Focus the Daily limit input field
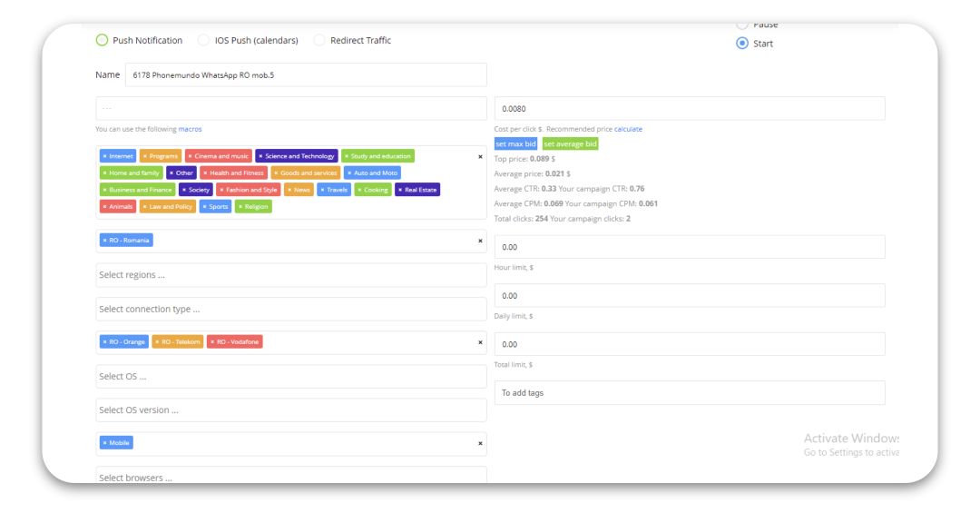The height and width of the screenshot is (513, 980). coord(689,296)
